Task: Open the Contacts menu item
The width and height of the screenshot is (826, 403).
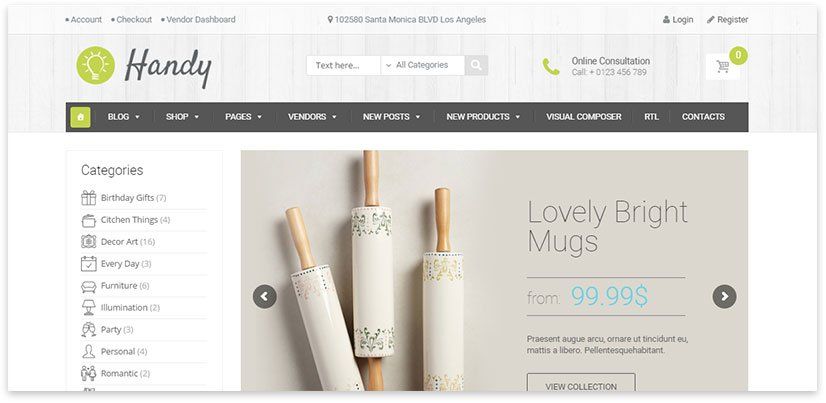Action: pyautogui.click(x=703, y=117)
